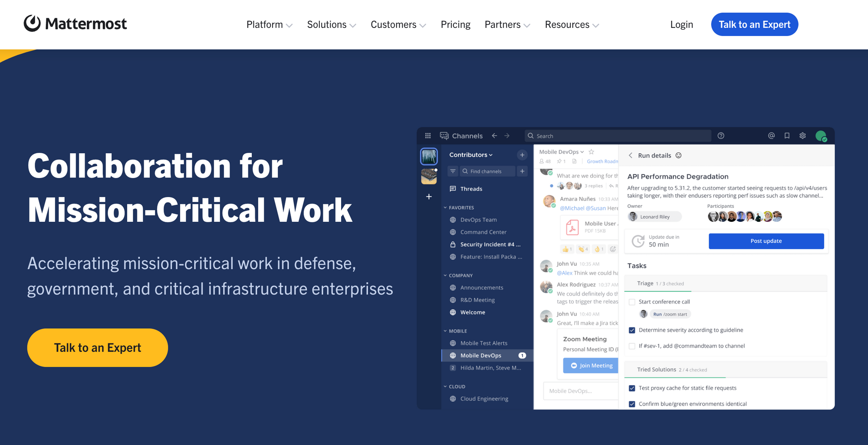Click the participants avatar group

pyautogui.click(x=745, y=216)
